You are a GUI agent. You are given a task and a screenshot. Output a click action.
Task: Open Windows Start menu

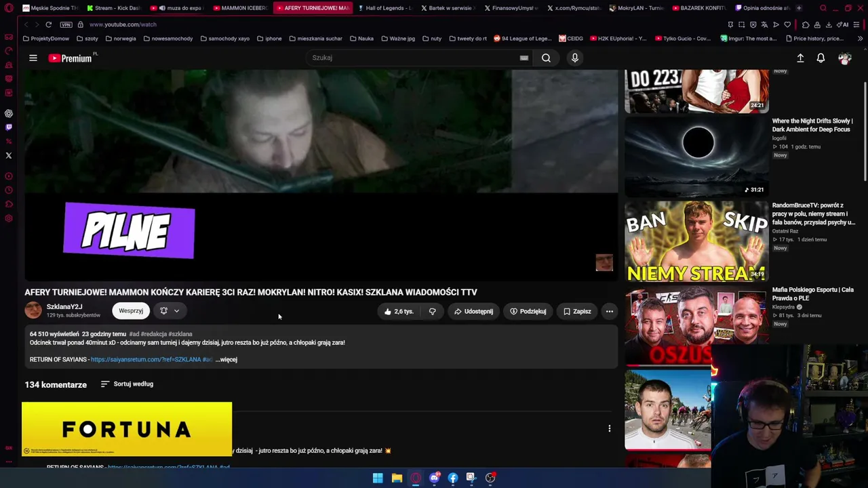pyautogui.click(x=378, y=478)
